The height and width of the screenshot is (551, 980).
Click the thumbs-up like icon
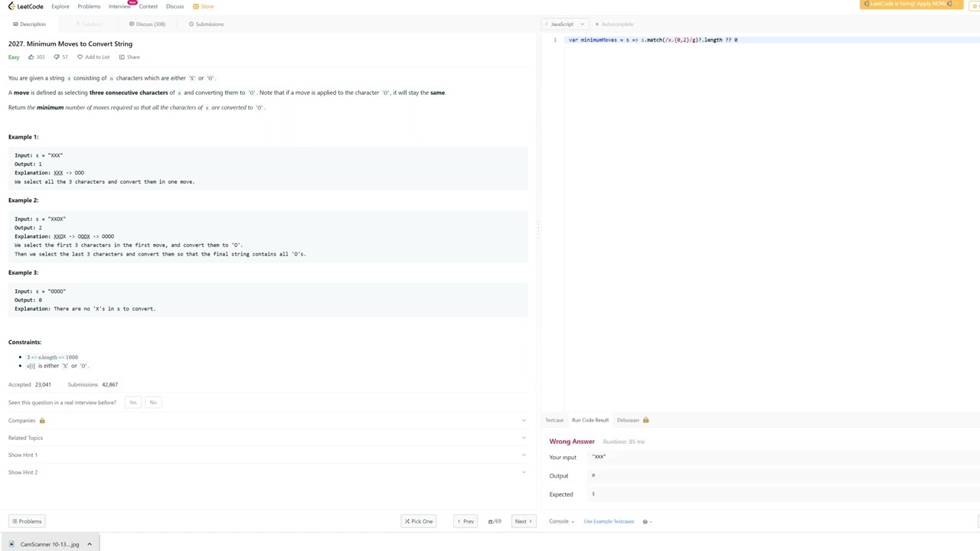31,57
